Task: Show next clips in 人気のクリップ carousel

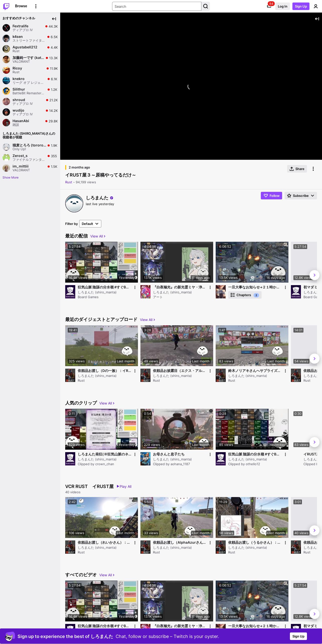Action: point(314,442)
